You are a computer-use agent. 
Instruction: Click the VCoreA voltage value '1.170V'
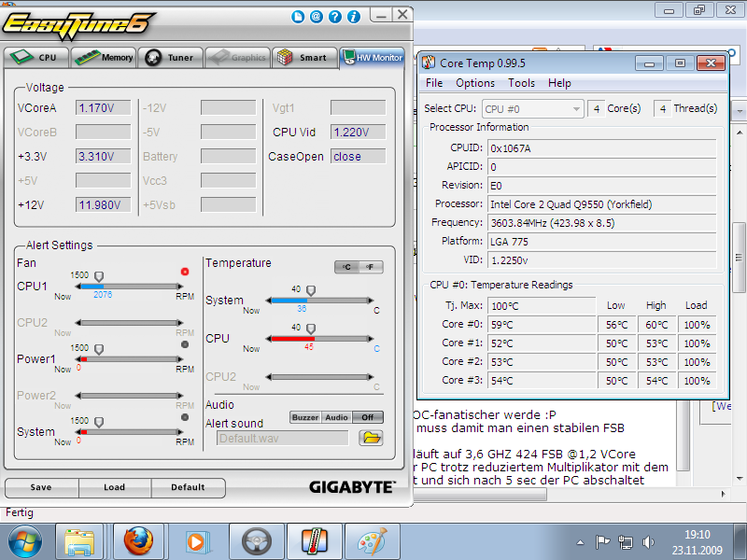click(x=103, y=108)
